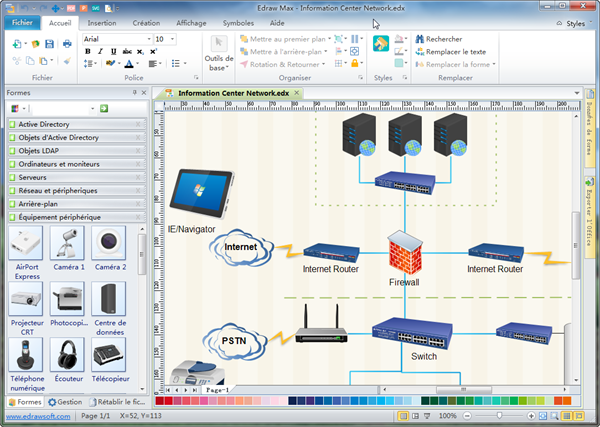Click the Italic formatting button
Viewport: 600px width, 427px height.
click(x=101, y=52)
